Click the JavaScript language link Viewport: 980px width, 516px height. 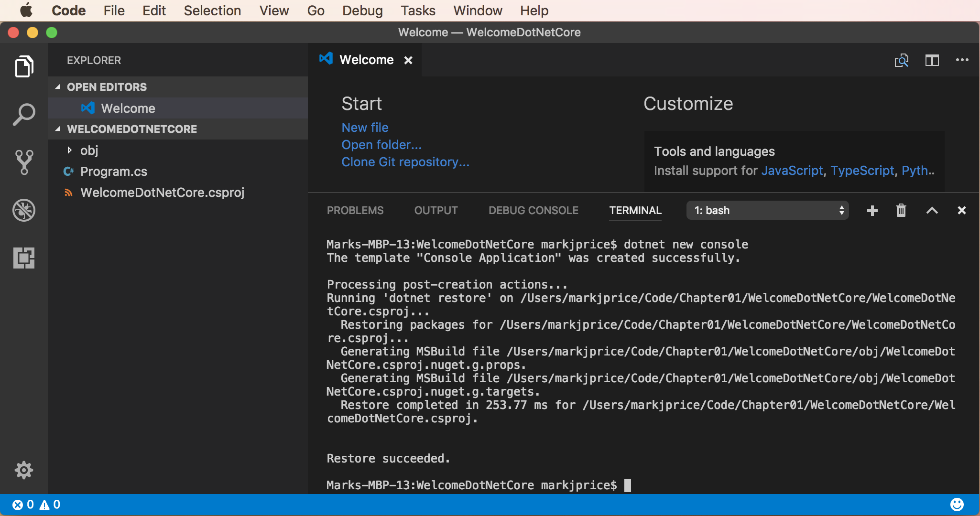point(792,171)
